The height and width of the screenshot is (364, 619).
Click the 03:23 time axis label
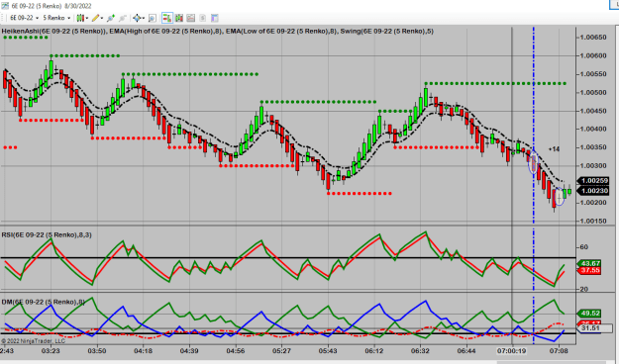click(51, 350)
